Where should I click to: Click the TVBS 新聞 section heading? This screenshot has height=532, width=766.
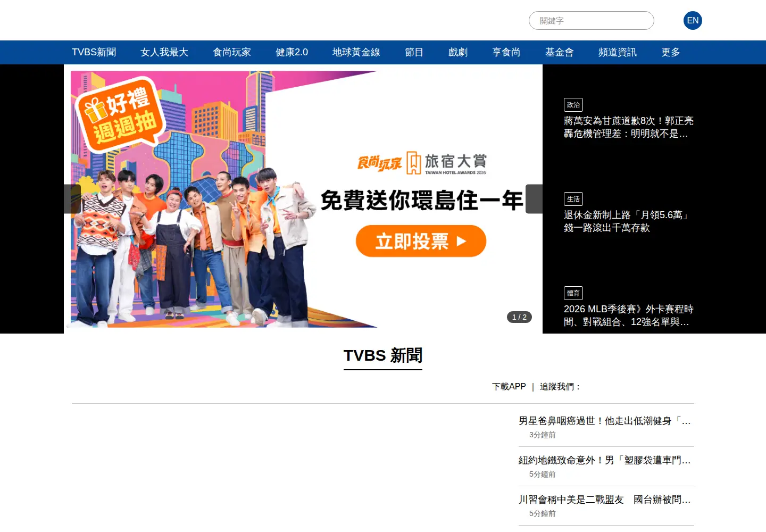(383, 355)
